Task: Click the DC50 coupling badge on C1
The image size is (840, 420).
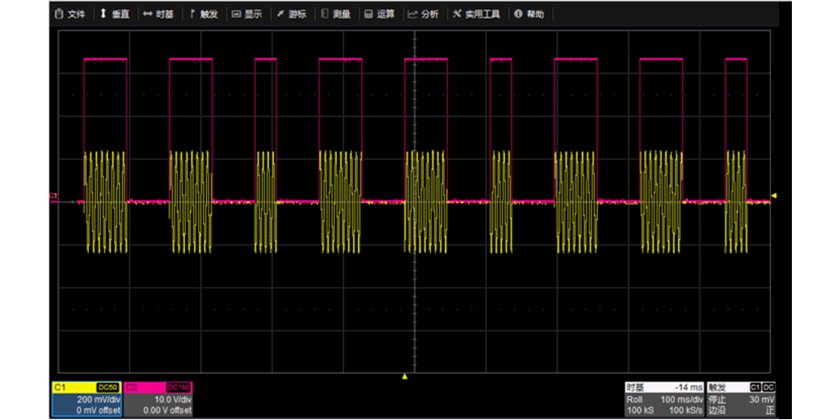Action: coord(107,386)
